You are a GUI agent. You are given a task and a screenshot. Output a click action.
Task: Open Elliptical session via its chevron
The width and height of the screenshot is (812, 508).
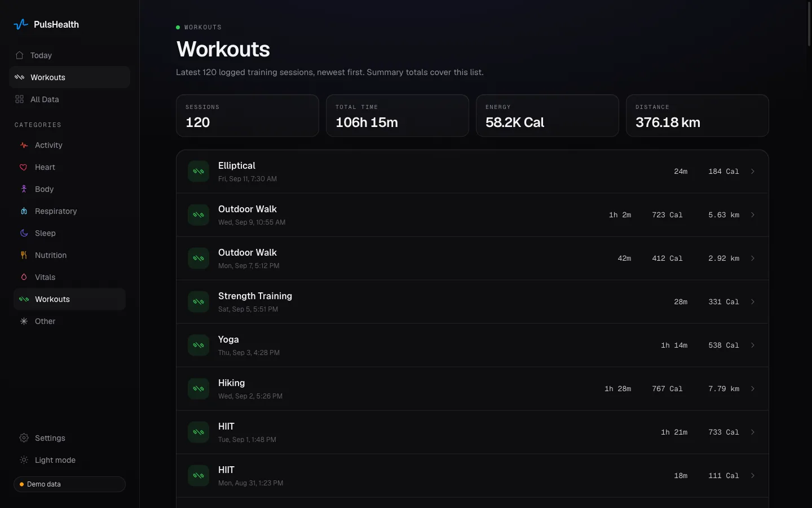click(753, 172)
